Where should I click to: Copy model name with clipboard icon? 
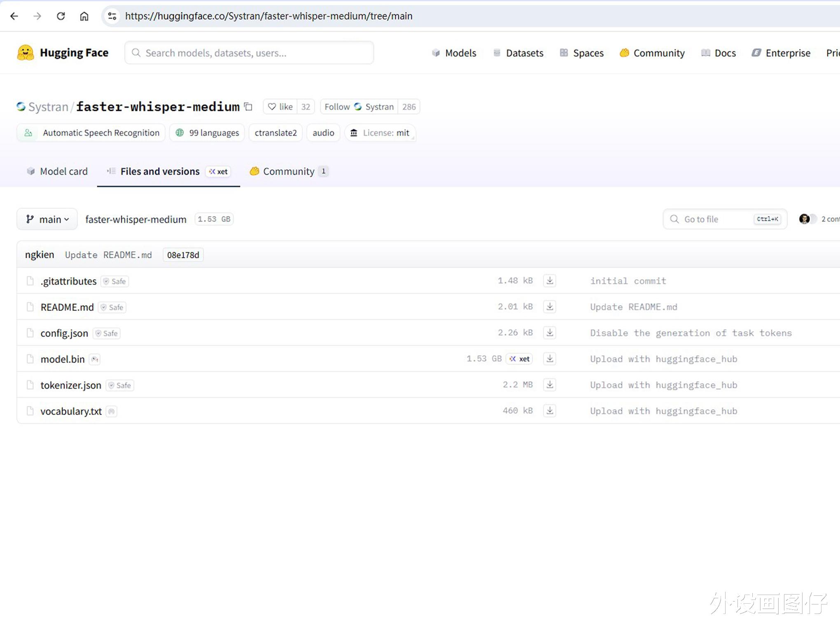click(x=248, y=107)
